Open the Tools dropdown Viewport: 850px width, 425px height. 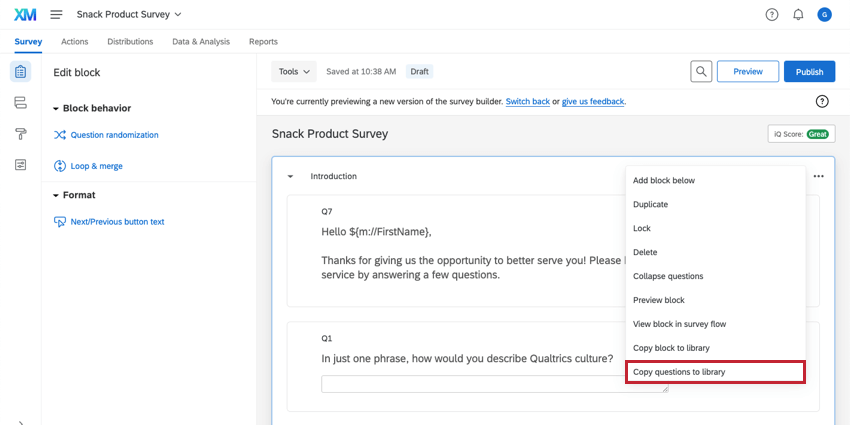click(x=294, y=72)
